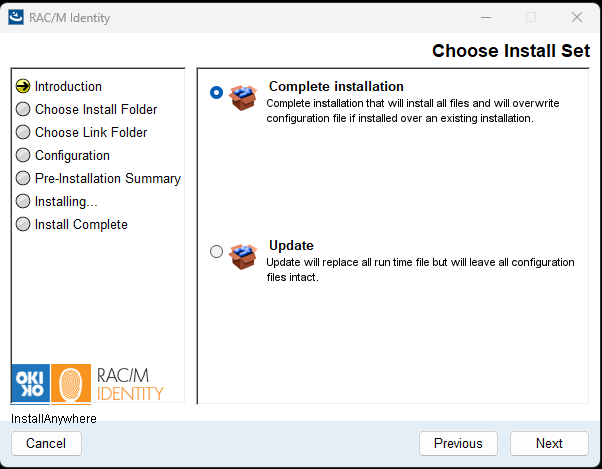The width and height of the screenshot is (602, 469).
Task: Close the RAC/M Identity installer window
Action: pos(577,17)
